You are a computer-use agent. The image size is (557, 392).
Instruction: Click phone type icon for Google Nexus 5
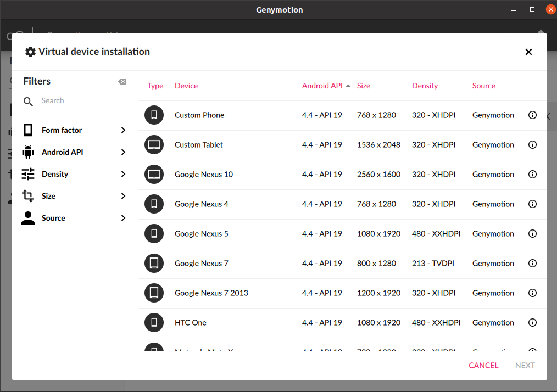point(154,234)
